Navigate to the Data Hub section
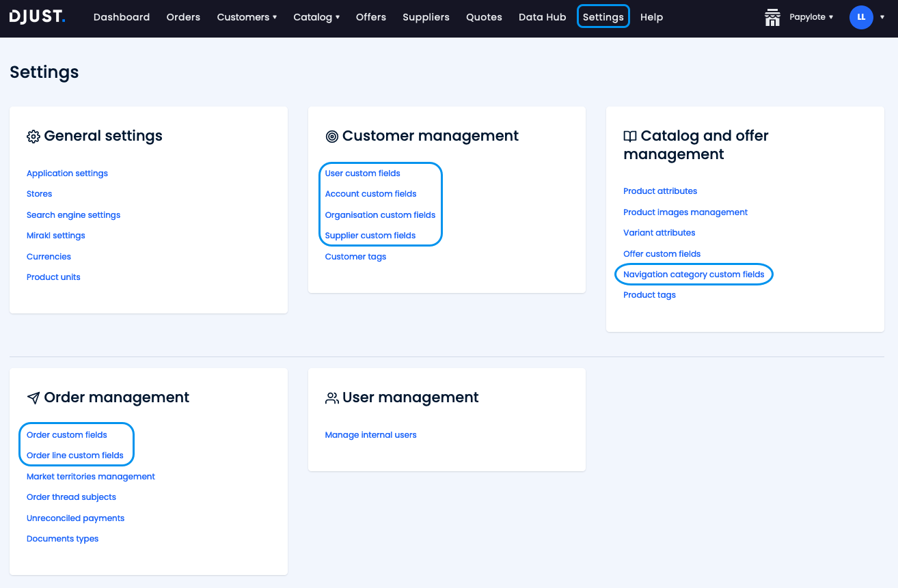The width and height of the screenshot is (898, 588). 542,16
